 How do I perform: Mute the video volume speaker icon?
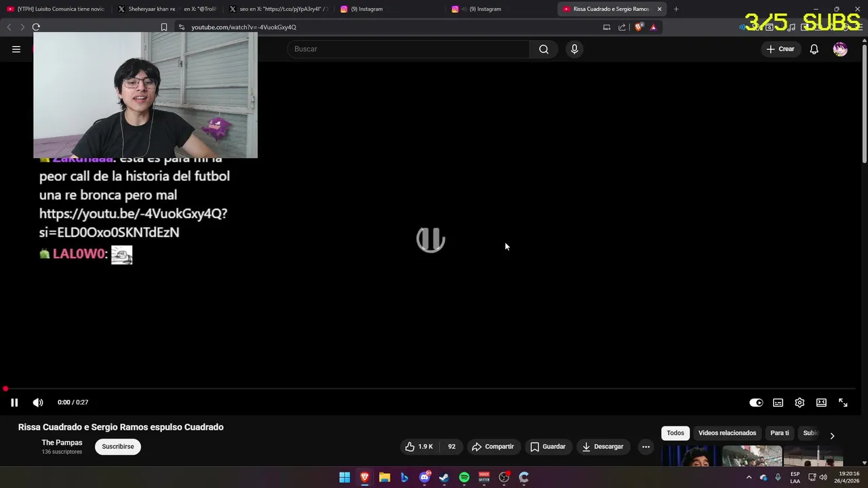pos(38,403)
